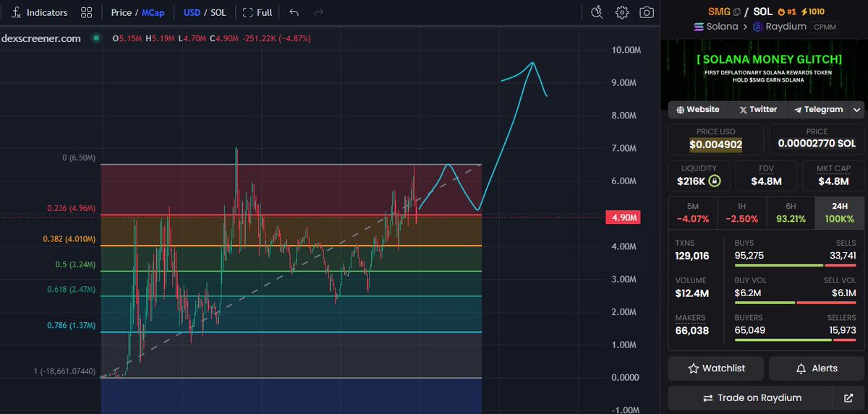Image resolution: width=868 pixels, height=414 pixels.
Task: Open the token Twitter link
Action: (x=757, y=110)
